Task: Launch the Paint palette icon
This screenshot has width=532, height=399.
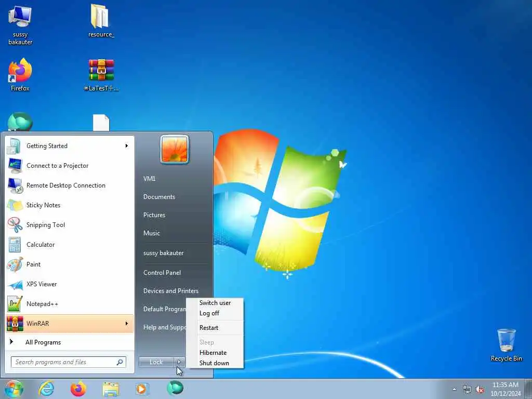Action: tap(15, 264)
